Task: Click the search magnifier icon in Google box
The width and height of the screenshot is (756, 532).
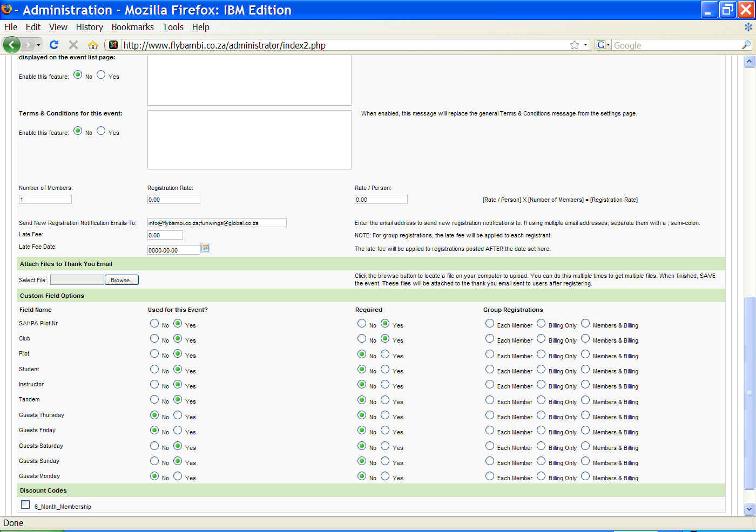Action: click(x=746, y=45)
